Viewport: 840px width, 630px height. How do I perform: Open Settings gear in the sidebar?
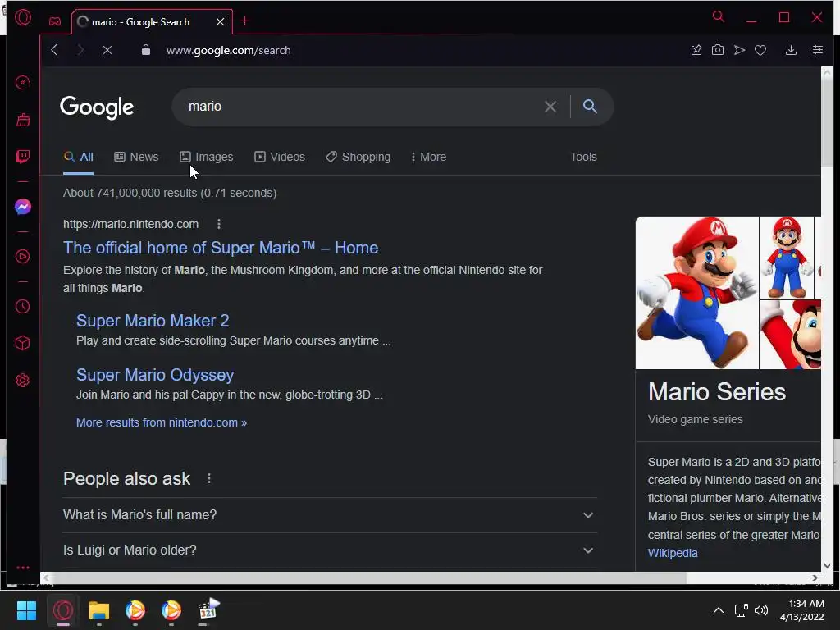pyautogui.click(x=22, y=381)
